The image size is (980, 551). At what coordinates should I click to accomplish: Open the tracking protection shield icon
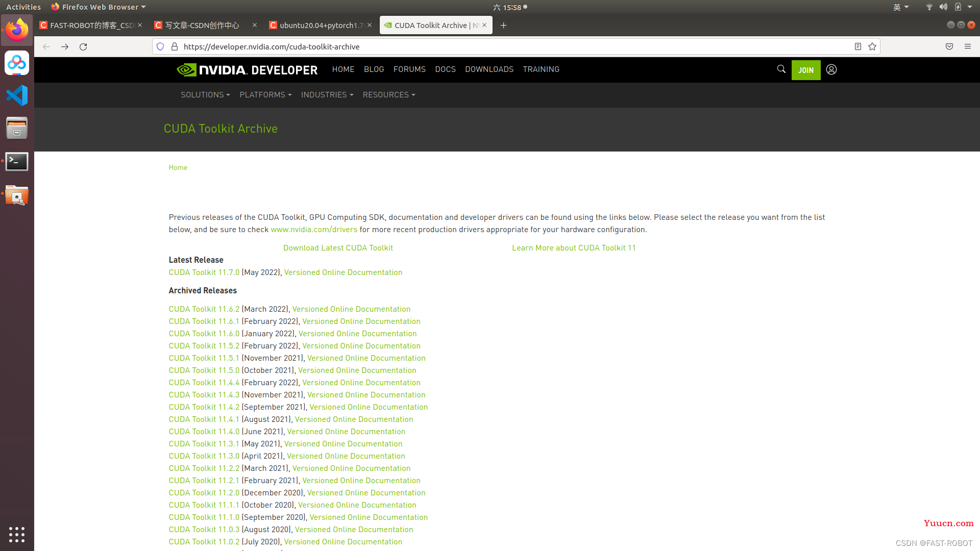pos(160,46)
